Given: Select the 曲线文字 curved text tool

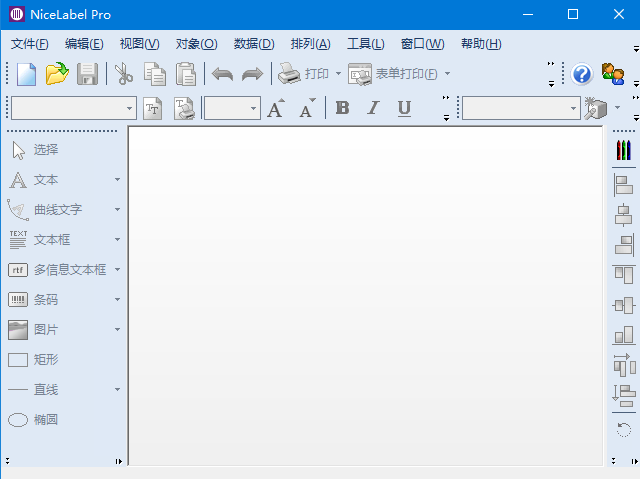Looking at the screenshot, I should point(57,209).
